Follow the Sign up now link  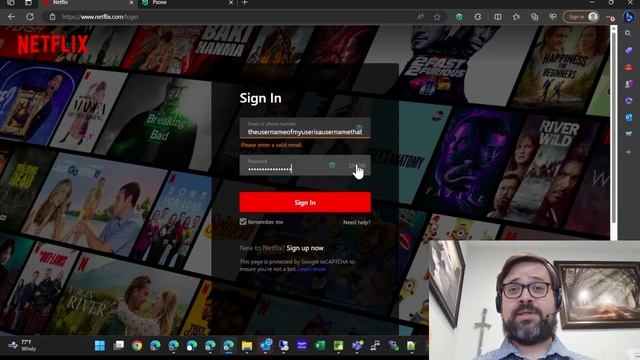(305, 248)
